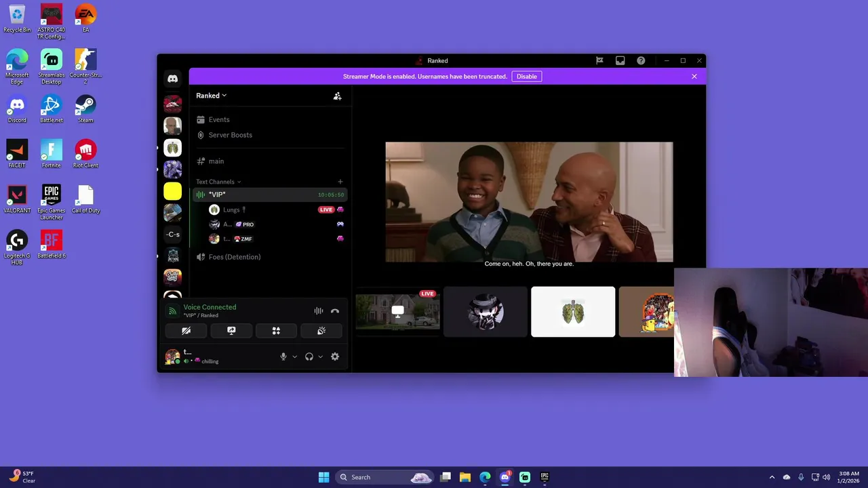Dismiss the Streamer Mode banner
Viewport: 868px width, 488px height.
point(694,77)
